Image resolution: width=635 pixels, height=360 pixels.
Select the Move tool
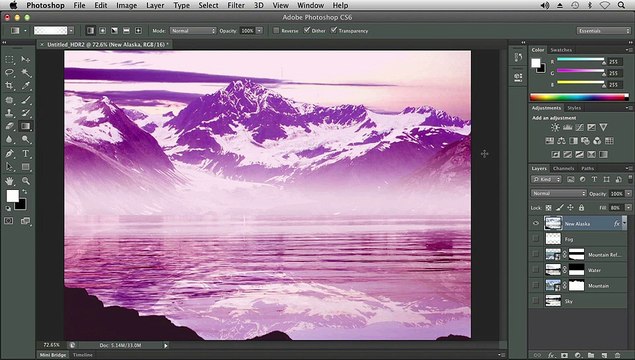(x=26, y=60)
